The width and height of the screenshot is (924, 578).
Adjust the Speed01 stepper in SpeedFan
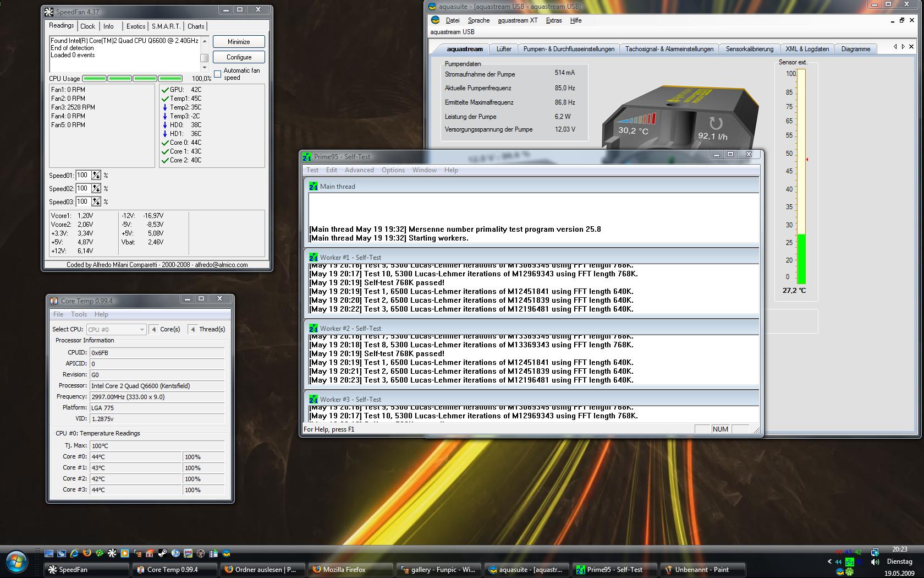click(96, 175)
